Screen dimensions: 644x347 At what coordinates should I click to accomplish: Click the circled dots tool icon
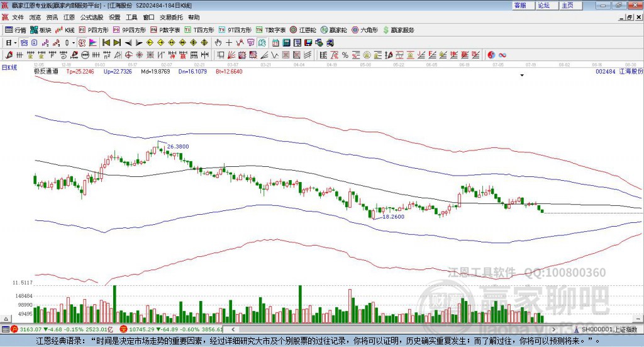click(x=85, y=55)
